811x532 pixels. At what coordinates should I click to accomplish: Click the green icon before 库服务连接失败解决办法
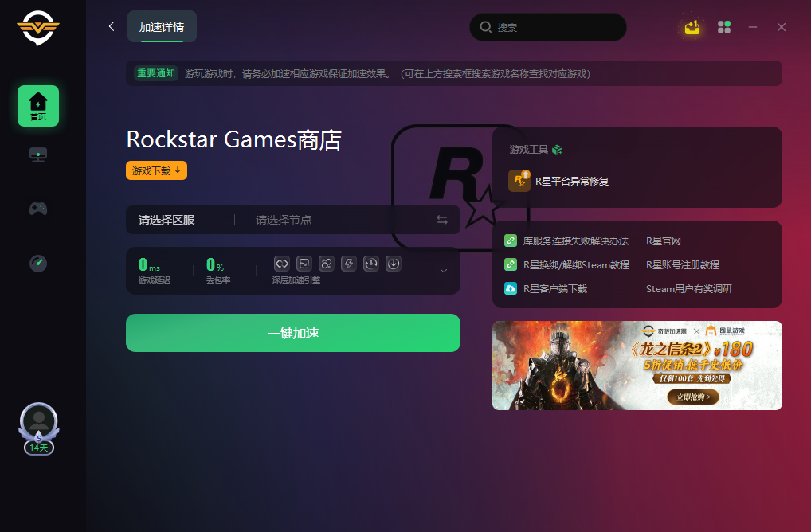[x=511, y=241]
